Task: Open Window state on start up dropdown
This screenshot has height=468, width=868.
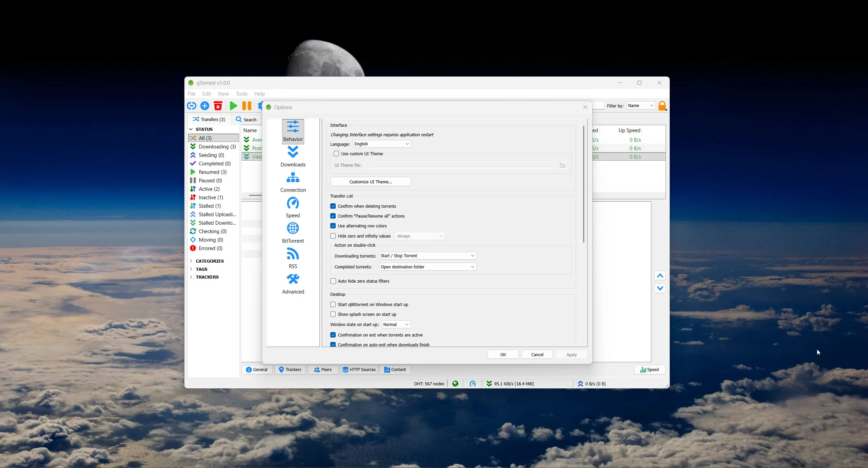Action: click(x=396, y=325)
